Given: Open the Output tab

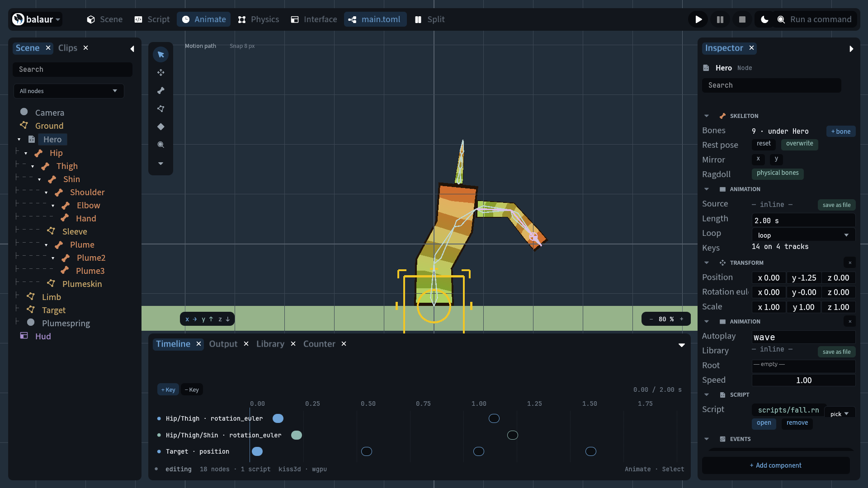Looking at the screenshot, I should tap(223, 344).
